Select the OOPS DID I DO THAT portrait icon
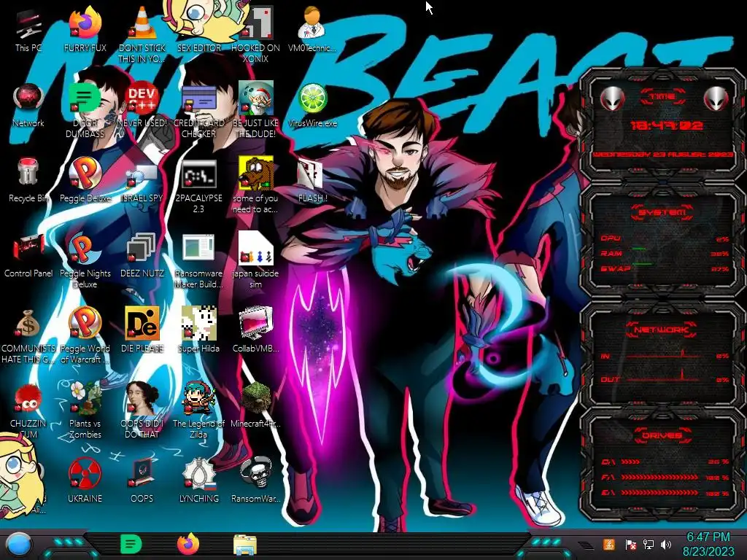 142,411
